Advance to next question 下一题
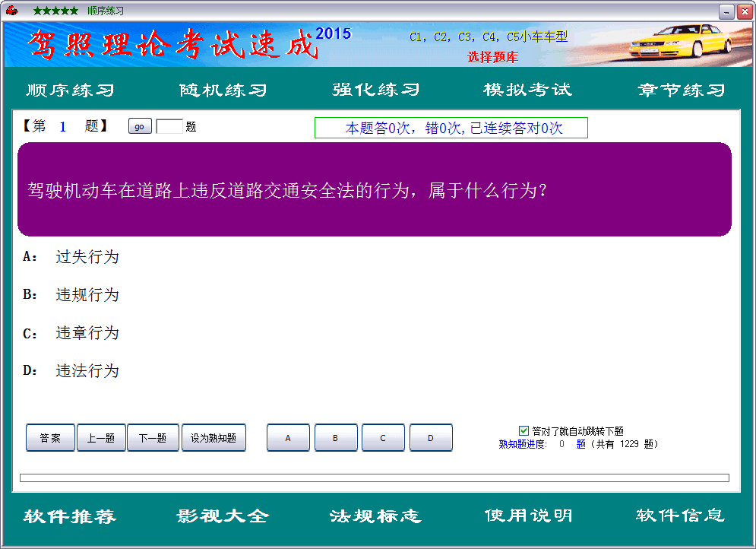Screen dimensions: 756x549 [x=152, y=438]
